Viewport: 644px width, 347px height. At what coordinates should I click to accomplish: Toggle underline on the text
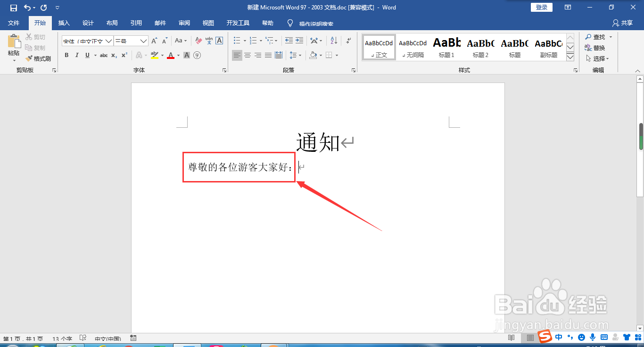click(87, 55)
